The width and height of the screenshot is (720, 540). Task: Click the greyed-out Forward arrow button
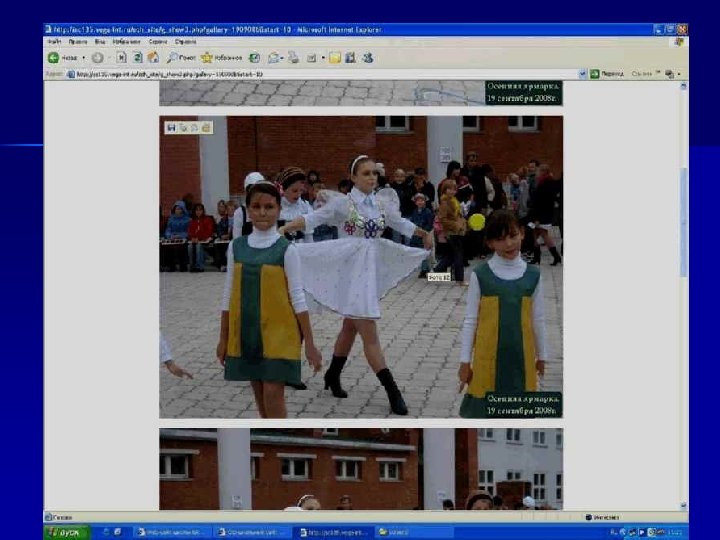click(97, 58)
